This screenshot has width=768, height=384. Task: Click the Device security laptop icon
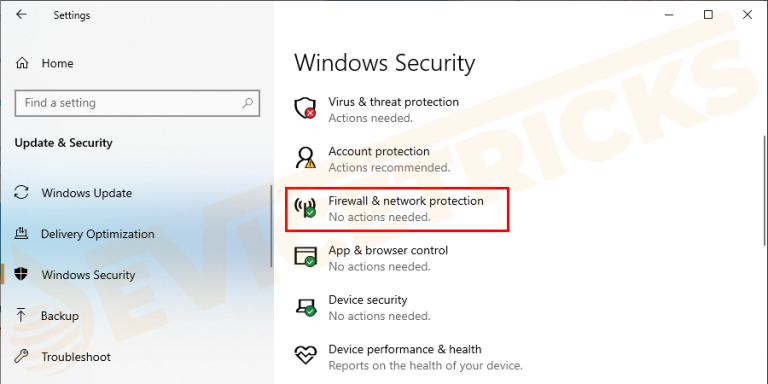305,306
